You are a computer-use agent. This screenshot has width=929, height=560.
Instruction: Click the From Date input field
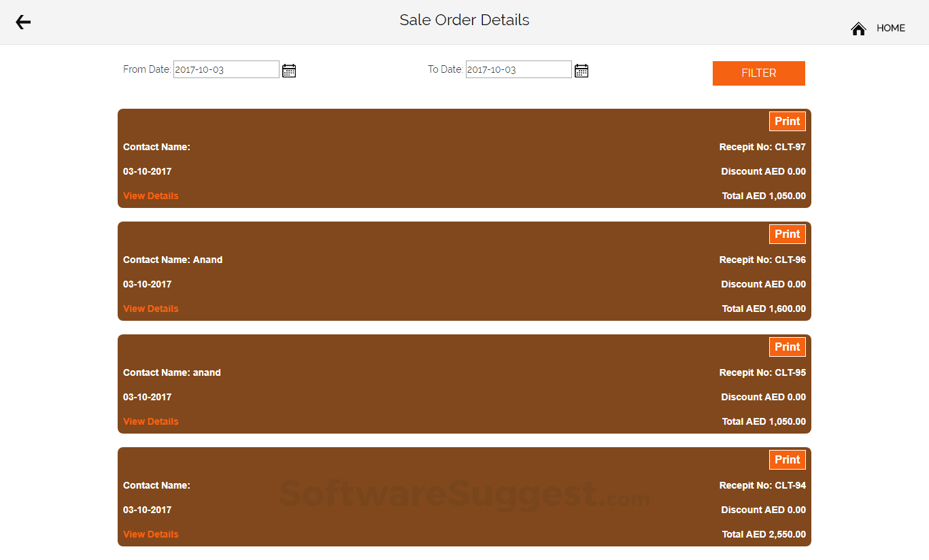point(226,69)
